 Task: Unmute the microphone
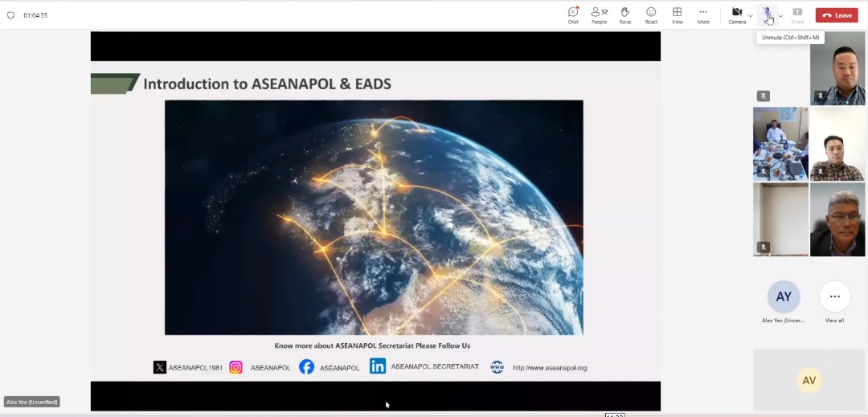coord(768,14)
